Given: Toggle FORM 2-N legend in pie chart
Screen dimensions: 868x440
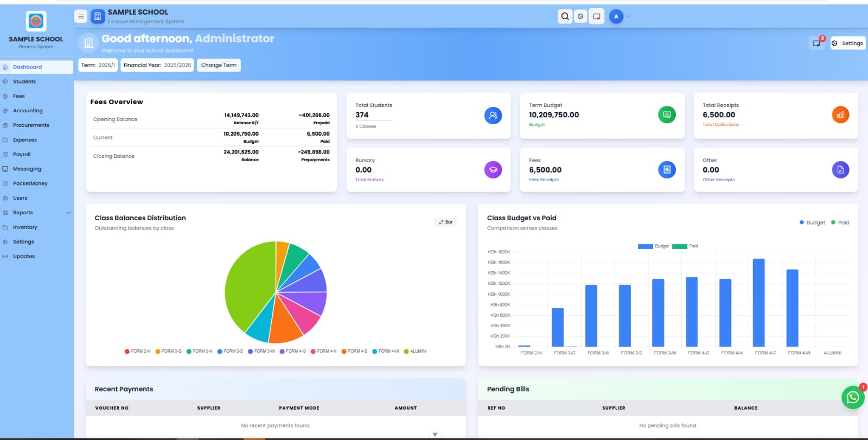Looking at the screenshot, I should click(137, 352).
